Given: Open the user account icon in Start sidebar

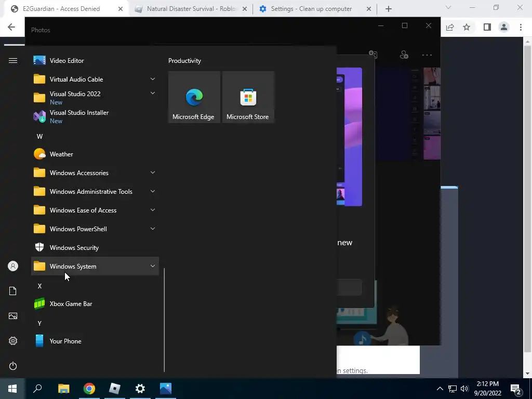Looking at the screenshot, I should [13, 266].
